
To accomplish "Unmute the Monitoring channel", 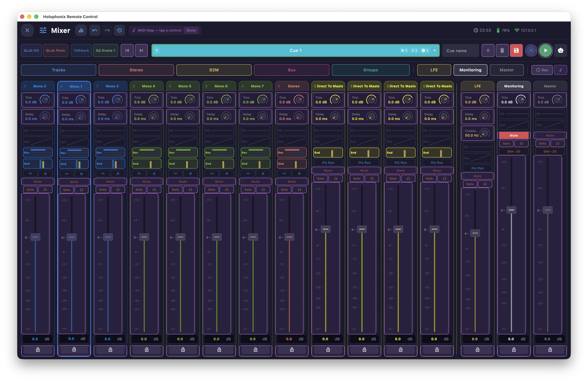I will [x=514, y=135].
